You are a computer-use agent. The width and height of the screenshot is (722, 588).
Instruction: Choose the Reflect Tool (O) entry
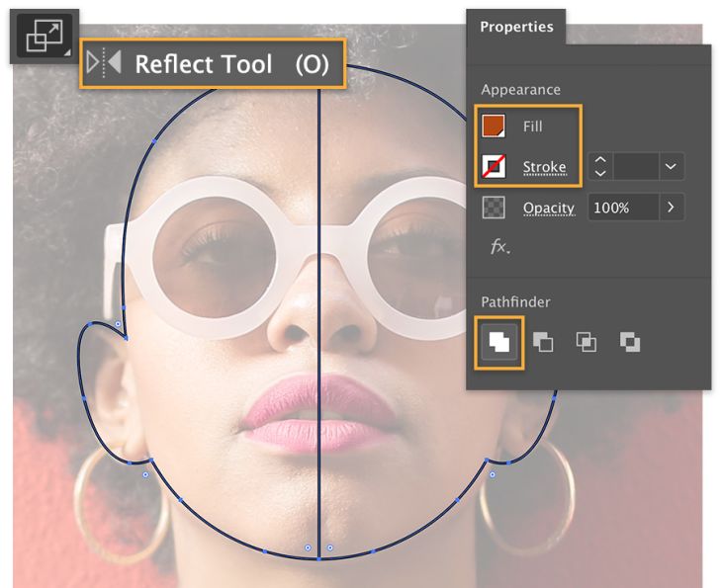[x=213, y=63]
